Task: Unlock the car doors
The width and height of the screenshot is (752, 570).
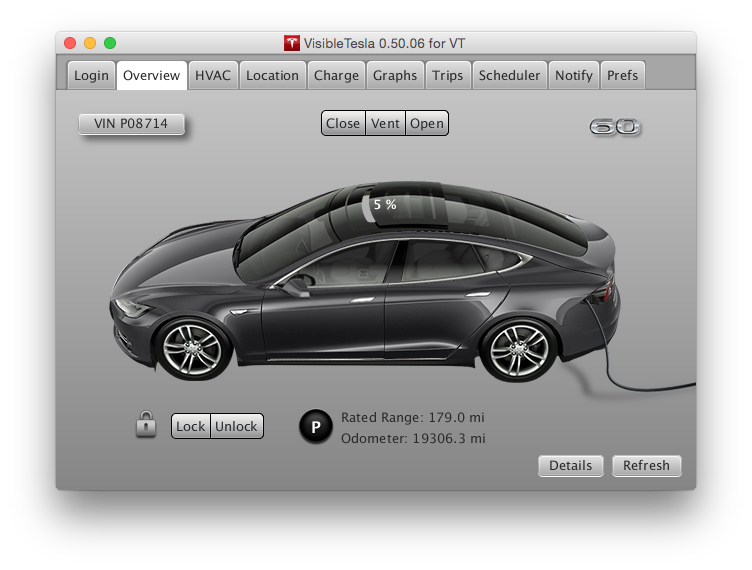Action: point(236,426)
